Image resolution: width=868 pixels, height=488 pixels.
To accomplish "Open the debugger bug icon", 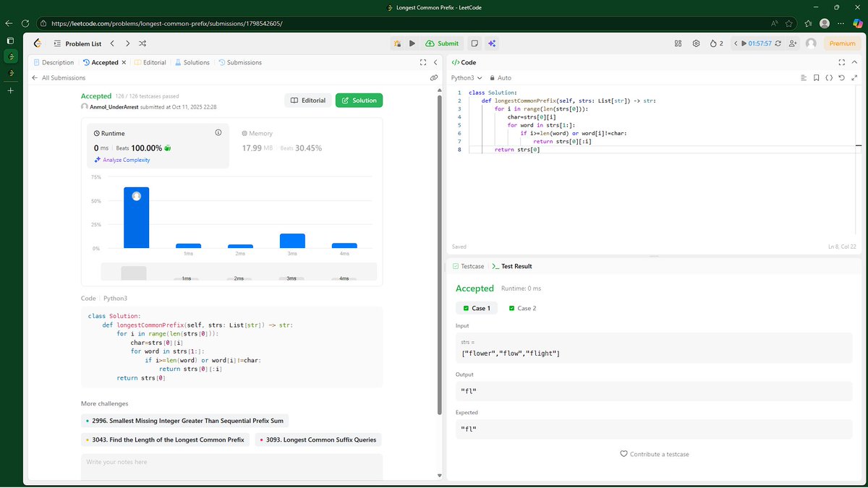I will click(397, 43).
